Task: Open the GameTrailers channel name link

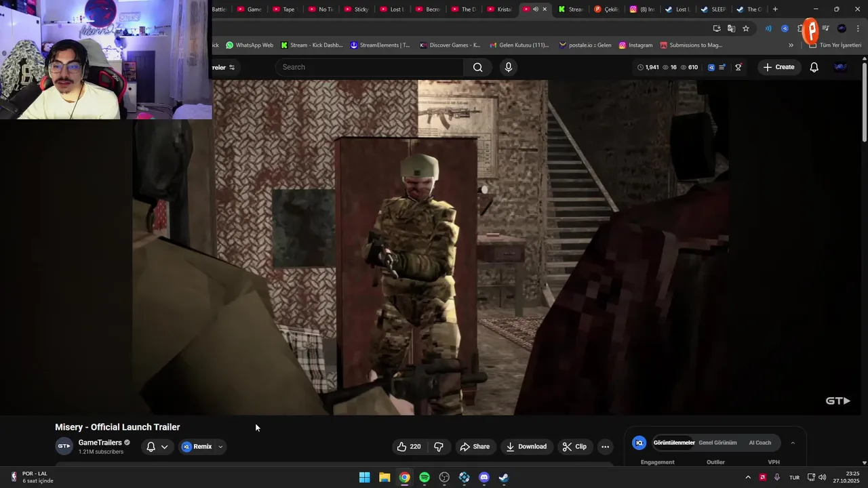Action: click(100, 443)
